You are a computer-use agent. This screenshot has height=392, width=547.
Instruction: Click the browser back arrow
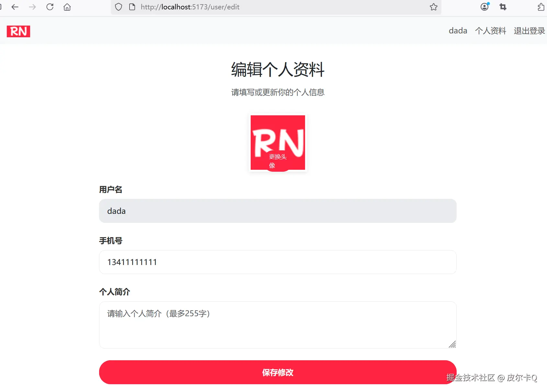(15, 7)
